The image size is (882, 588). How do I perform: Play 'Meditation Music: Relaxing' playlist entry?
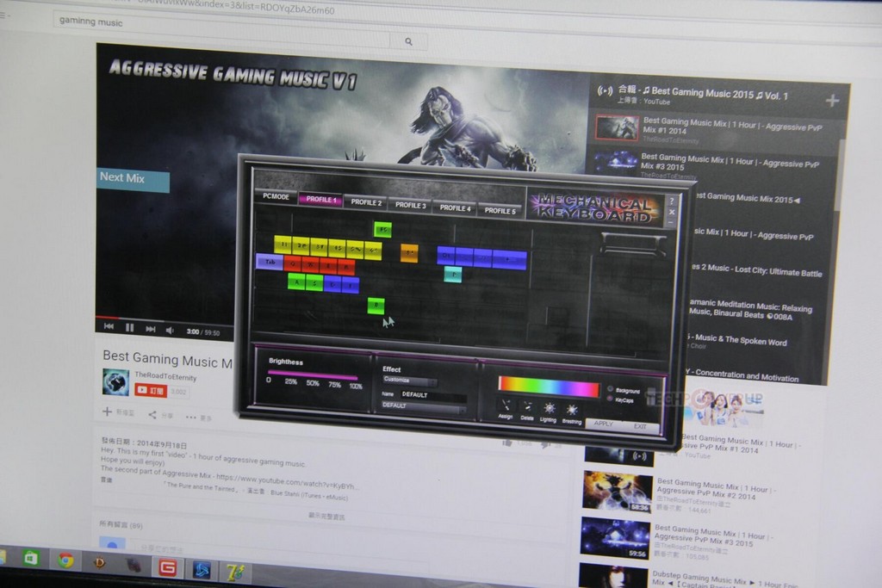(751, 310)
